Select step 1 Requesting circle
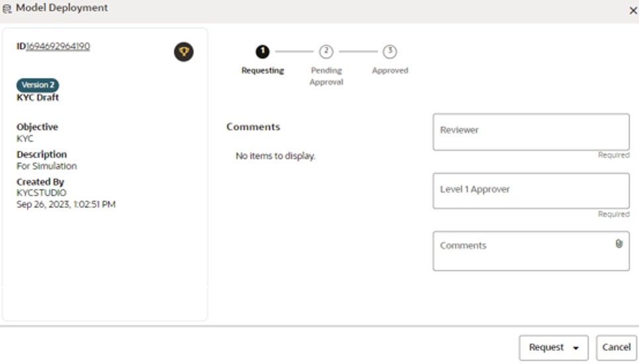Image resolution: width=639 pixels, height=364 pixels. coord(263,52)
